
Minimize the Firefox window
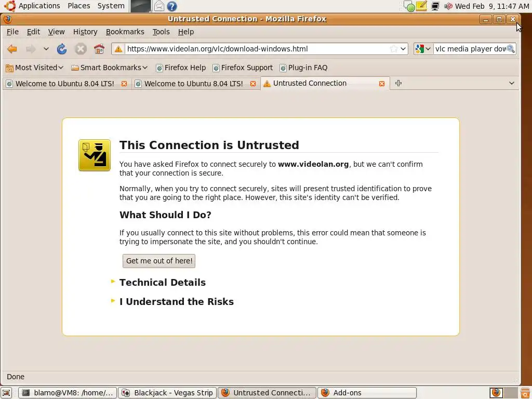486,19
